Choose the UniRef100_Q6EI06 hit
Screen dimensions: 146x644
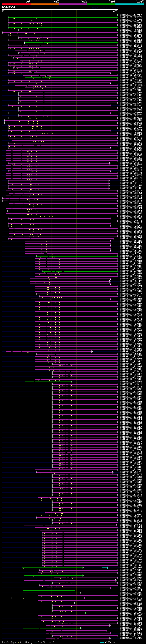click(x=131, y=37)
